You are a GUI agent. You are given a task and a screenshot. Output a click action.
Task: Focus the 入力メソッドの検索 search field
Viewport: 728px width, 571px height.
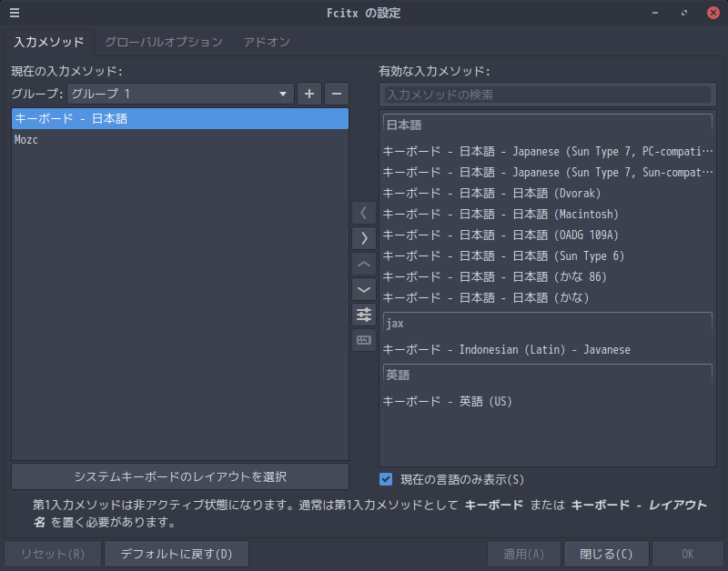pos(548,95)
